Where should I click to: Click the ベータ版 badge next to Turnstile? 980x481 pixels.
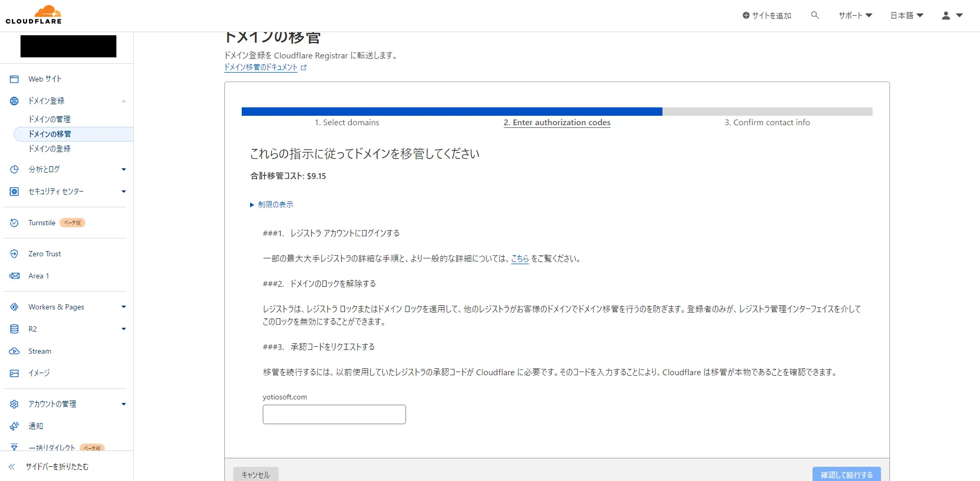[x=73, y=223]
